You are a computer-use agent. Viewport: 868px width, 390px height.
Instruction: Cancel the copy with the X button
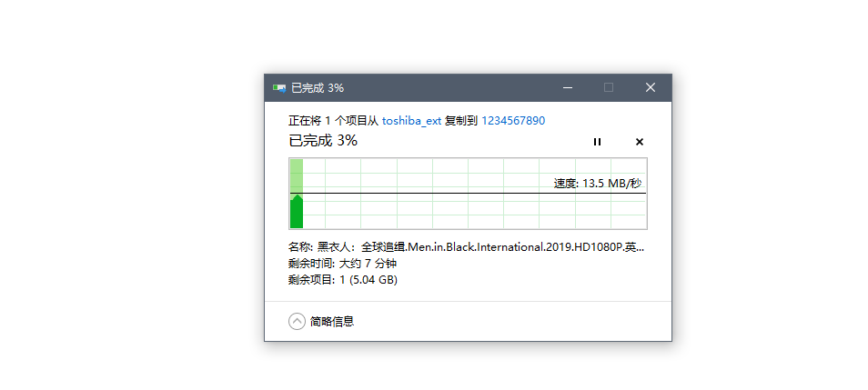(x=640, y=142)
